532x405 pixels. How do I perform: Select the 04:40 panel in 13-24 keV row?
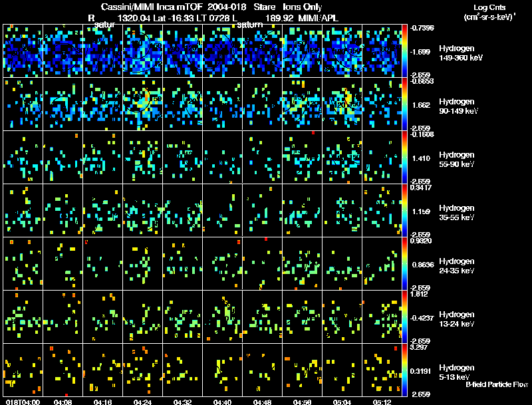(223, 317)
